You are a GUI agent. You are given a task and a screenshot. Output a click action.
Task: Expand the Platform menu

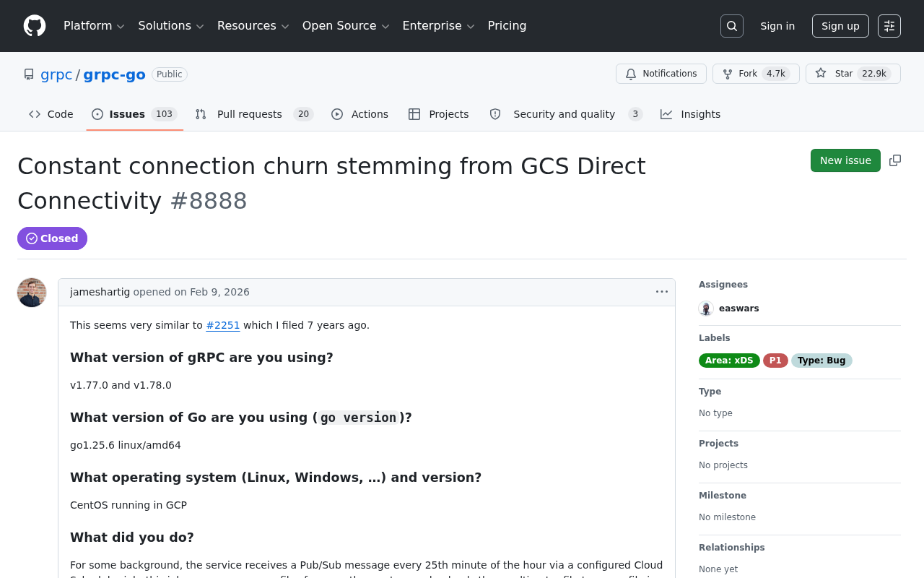tap(94, 26)
